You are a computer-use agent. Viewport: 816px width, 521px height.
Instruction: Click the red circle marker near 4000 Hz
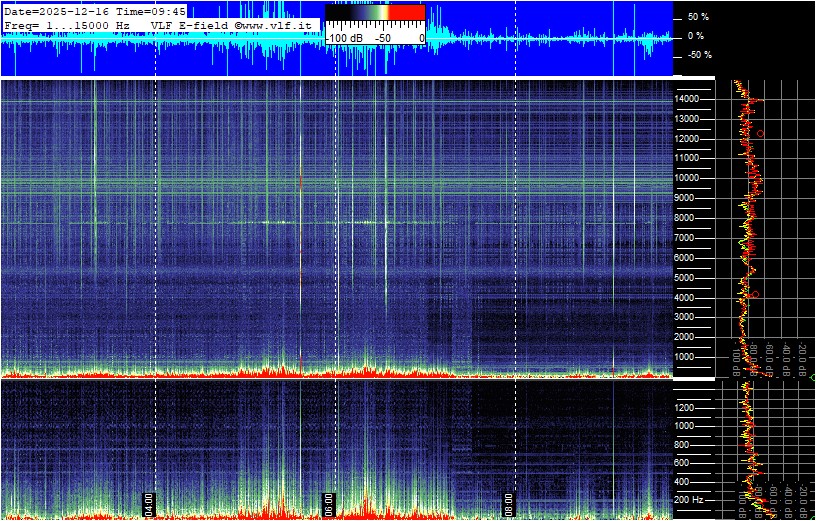[x=755, y=294]
